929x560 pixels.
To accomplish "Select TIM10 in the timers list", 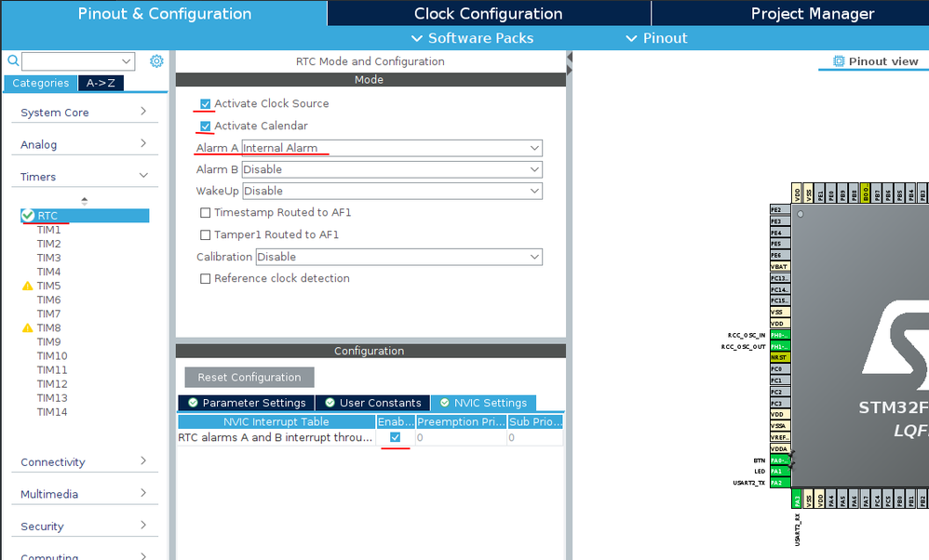I will tap(52, 355).
